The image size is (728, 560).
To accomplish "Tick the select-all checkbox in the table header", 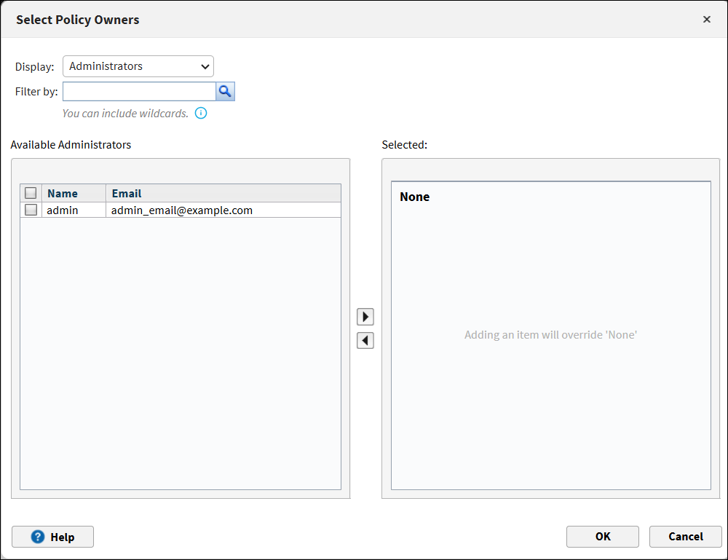I will click(31, 193).
